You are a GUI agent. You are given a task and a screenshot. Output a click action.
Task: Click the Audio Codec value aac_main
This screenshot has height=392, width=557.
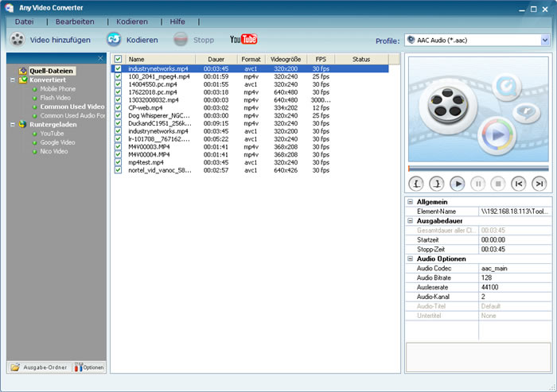coord(494,269)
